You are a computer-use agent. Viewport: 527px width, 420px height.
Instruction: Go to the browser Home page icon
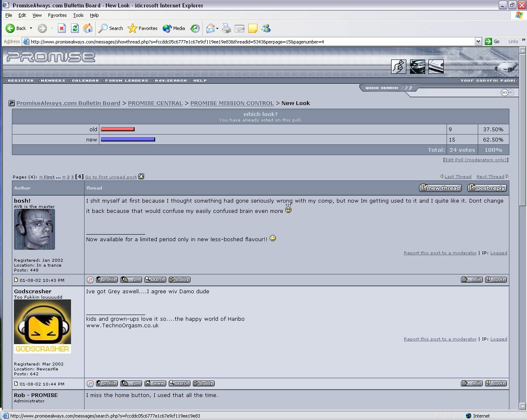(88, 28)
